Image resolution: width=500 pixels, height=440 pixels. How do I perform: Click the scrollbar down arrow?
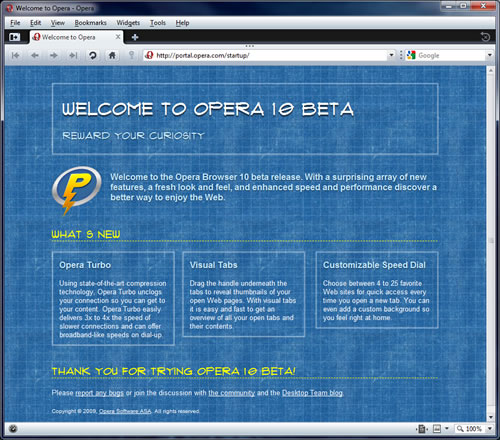tap(490, 417)
